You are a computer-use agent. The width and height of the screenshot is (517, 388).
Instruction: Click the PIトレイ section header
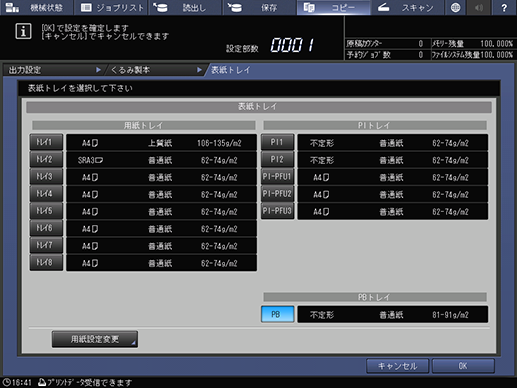coord(375,125)
